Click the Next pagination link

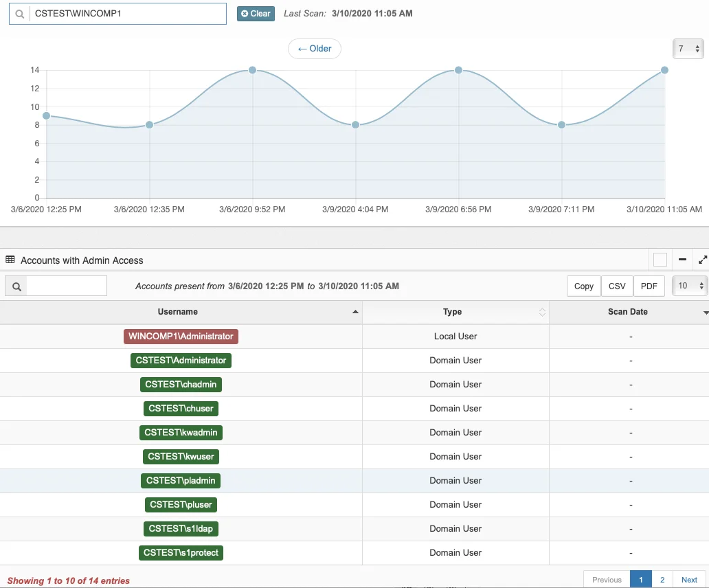689,579
